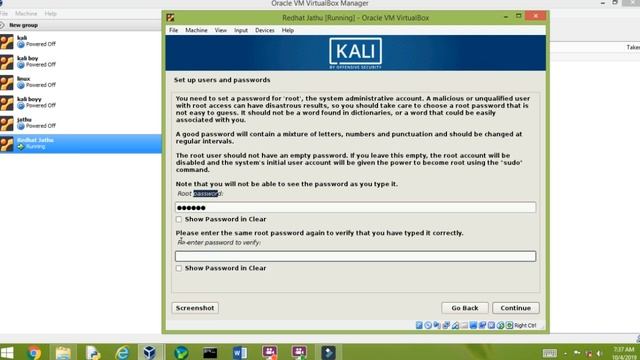Open the first purple taskbar app icon
The image size is (640, 360).
point(269,352)
